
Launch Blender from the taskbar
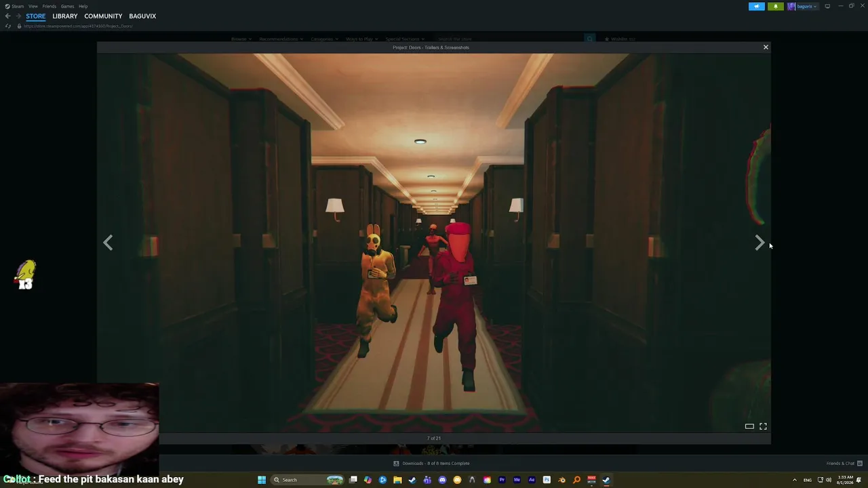(561, 480)
